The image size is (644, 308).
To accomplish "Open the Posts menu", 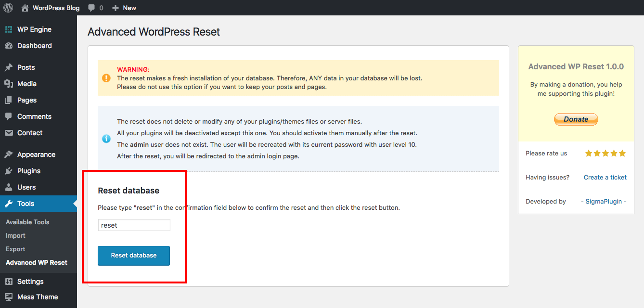I will click(39, 67).
